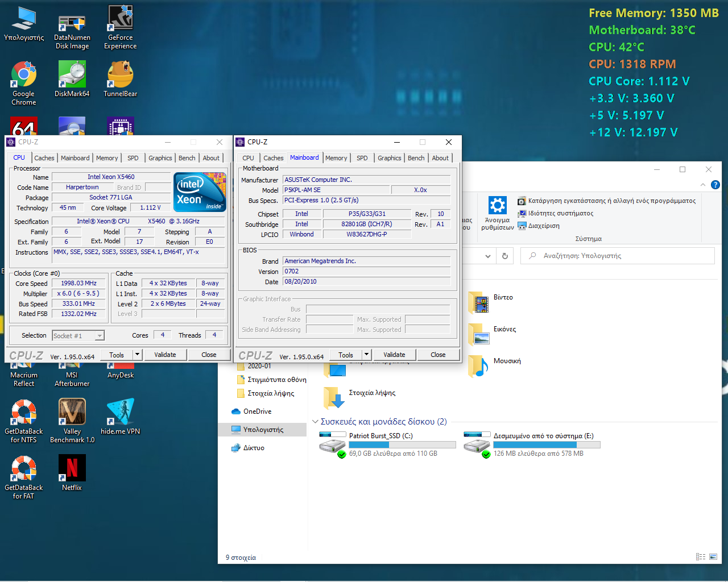Refresh the Explorer address bar
The height and width of the screenshot is (582, 728).
pyautogui.click(x=505, y=256)
